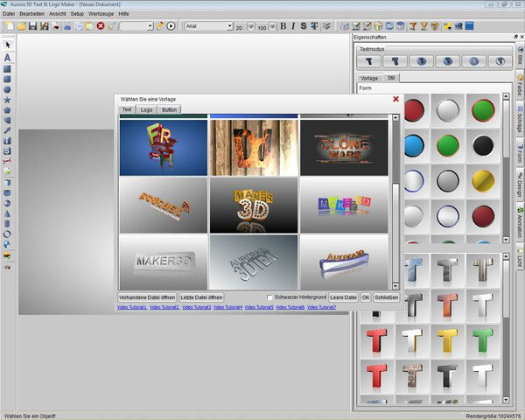525x420 pixels.
Task: Confirm with the OK button
Action: (366, 297)
